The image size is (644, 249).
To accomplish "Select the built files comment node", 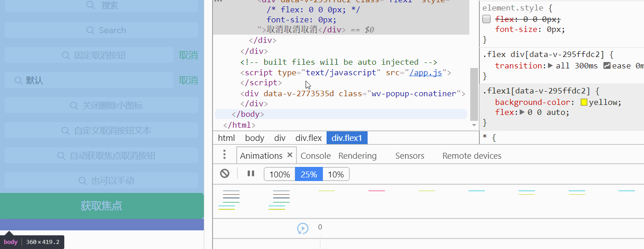I will click(339, 62).
